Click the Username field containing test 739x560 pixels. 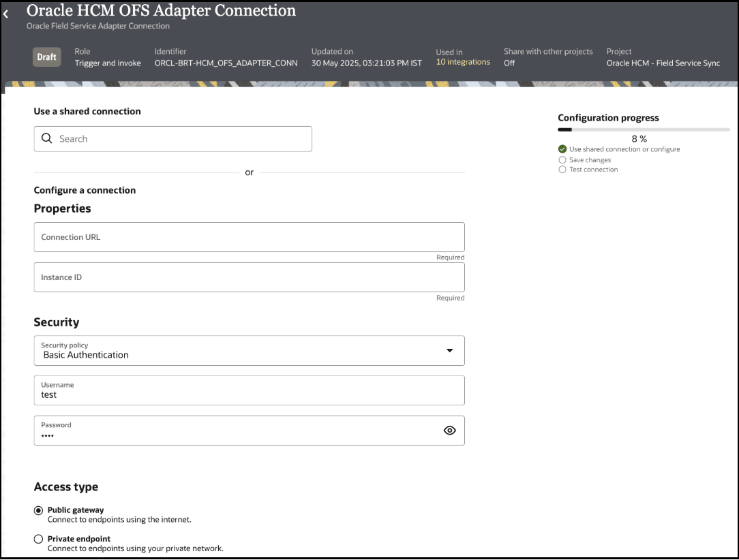click(250, 390)
